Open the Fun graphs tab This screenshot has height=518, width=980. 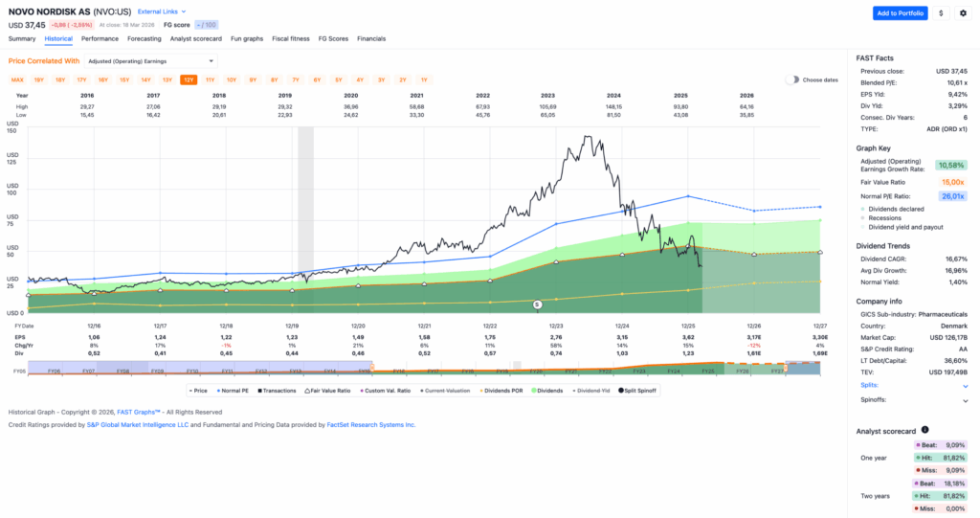(247, 39)
